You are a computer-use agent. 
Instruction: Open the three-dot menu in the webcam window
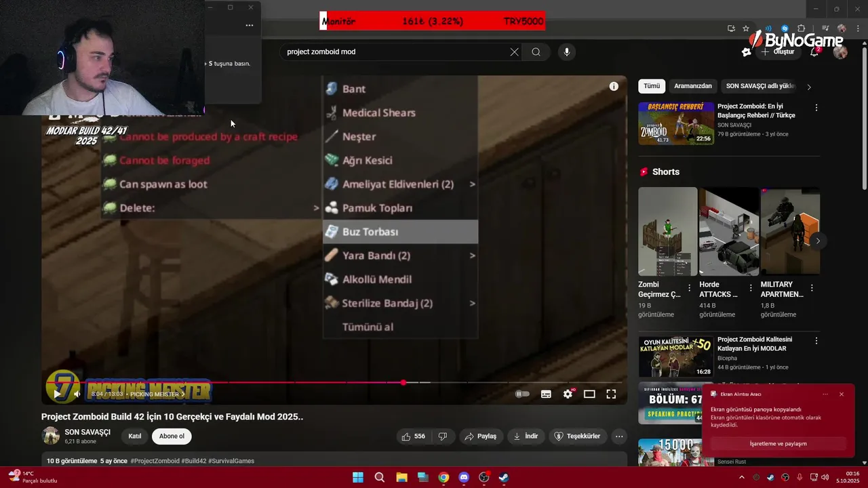250,25
